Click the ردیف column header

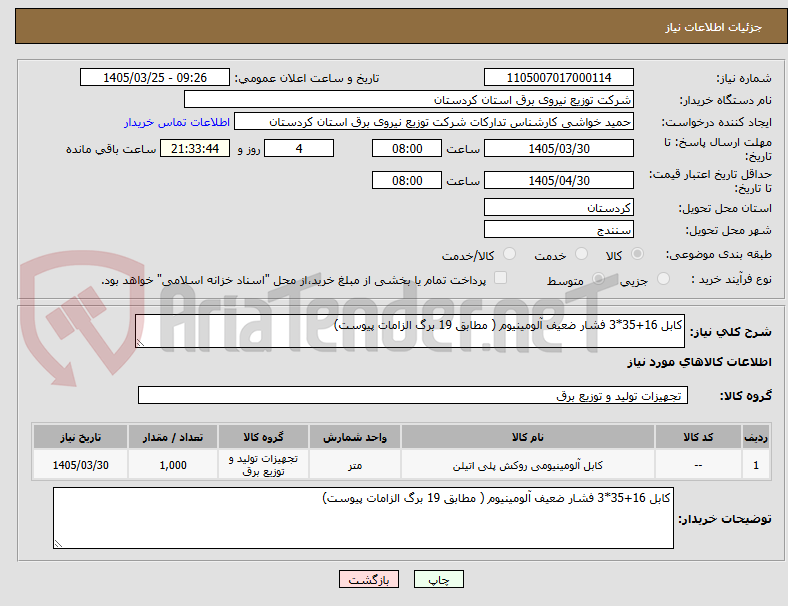[756, 437]
